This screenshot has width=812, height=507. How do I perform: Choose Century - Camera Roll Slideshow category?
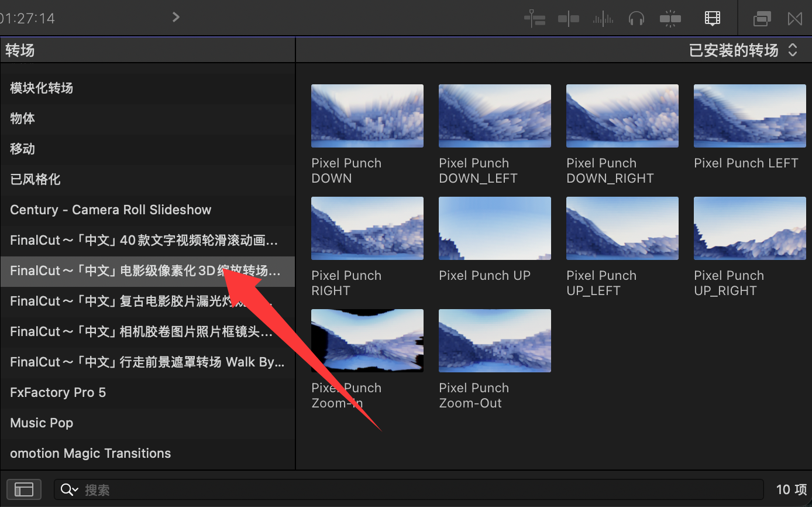click(111, 210)
